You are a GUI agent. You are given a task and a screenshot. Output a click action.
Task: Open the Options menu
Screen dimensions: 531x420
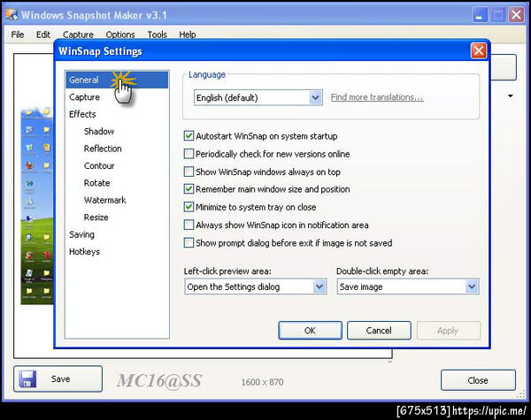coord(120,34)
